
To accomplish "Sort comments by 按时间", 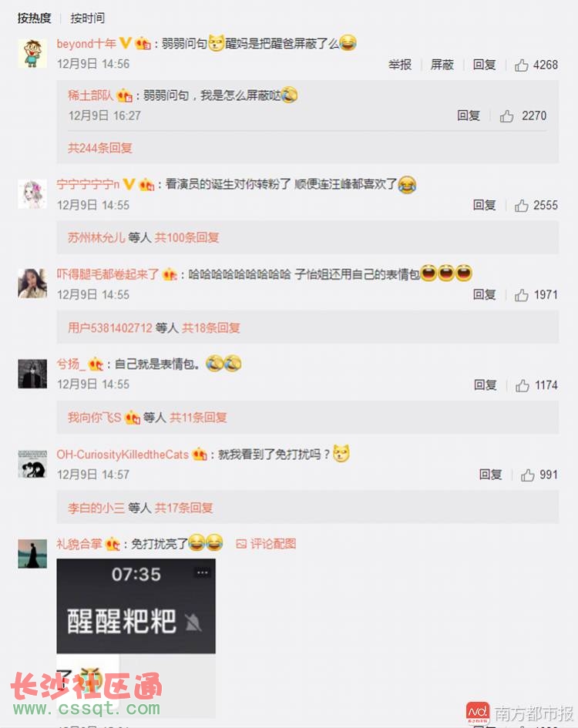I will [88, 18].
